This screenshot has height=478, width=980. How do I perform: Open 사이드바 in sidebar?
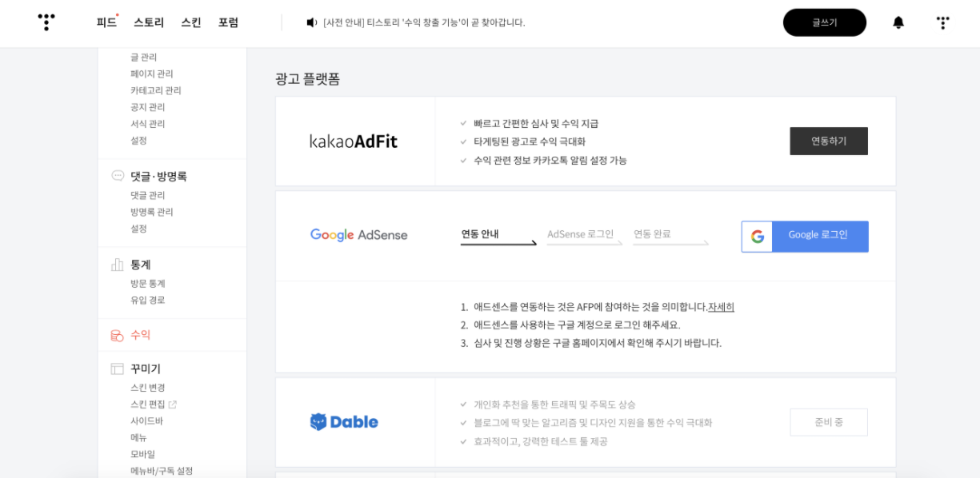(147, 421)
